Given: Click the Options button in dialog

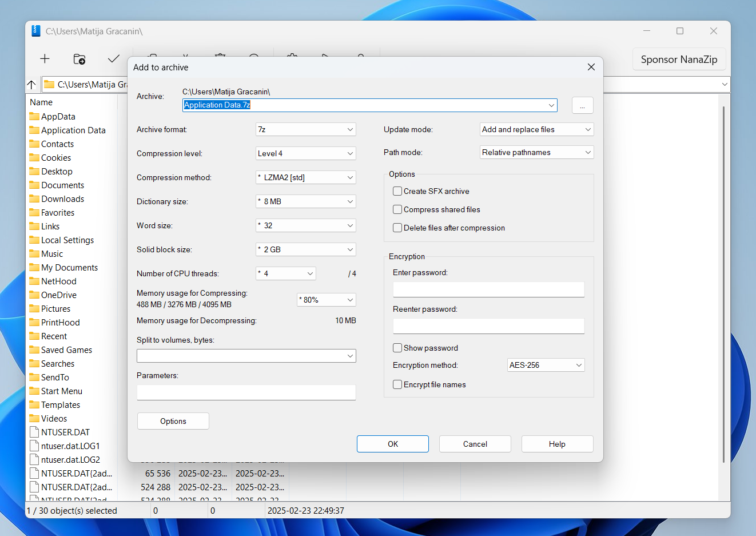Looking at the screenshot, I should 173,421.
